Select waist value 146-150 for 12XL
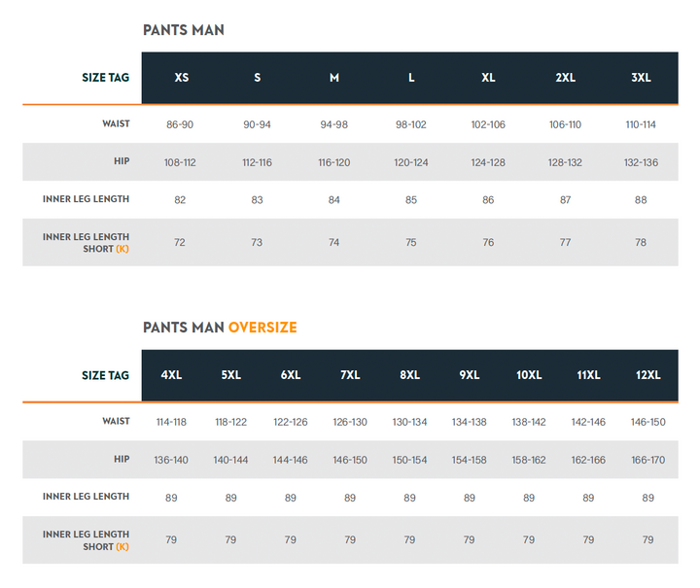The image size is (700, 588). pos(647,422)
